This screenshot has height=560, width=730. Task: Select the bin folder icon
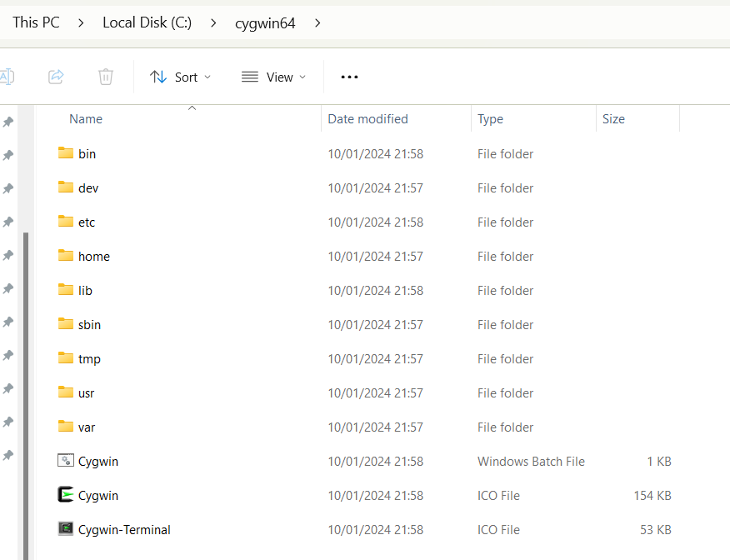66,153
